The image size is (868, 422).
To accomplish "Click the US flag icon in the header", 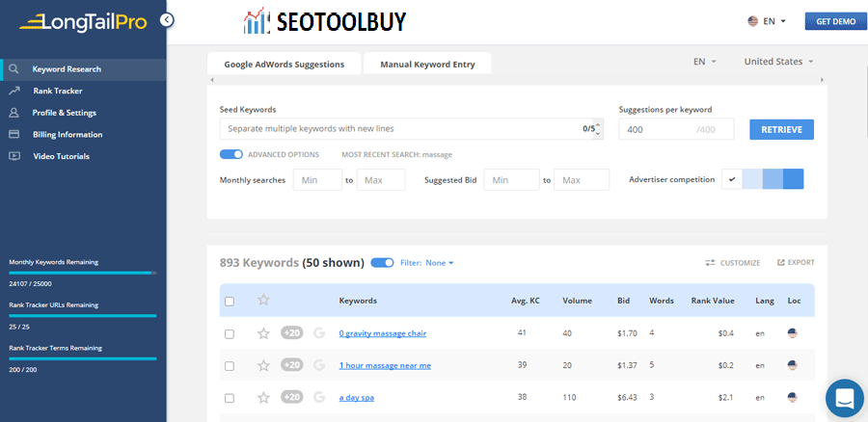I will coord(753,21).
